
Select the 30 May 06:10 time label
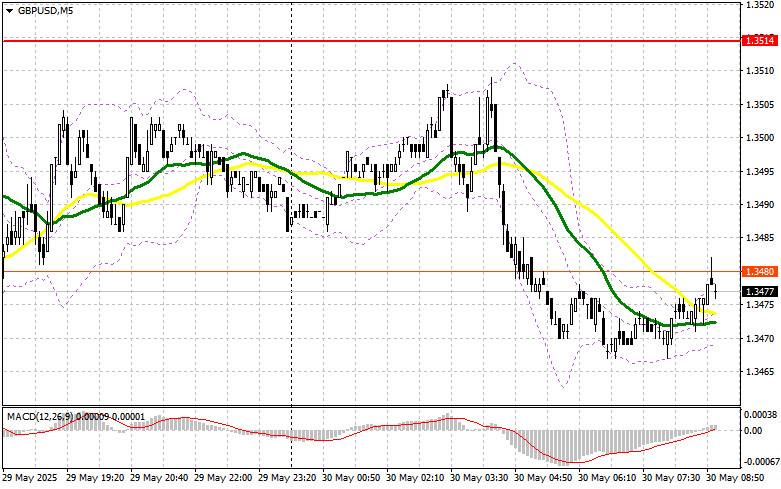(x=607, y=478)
